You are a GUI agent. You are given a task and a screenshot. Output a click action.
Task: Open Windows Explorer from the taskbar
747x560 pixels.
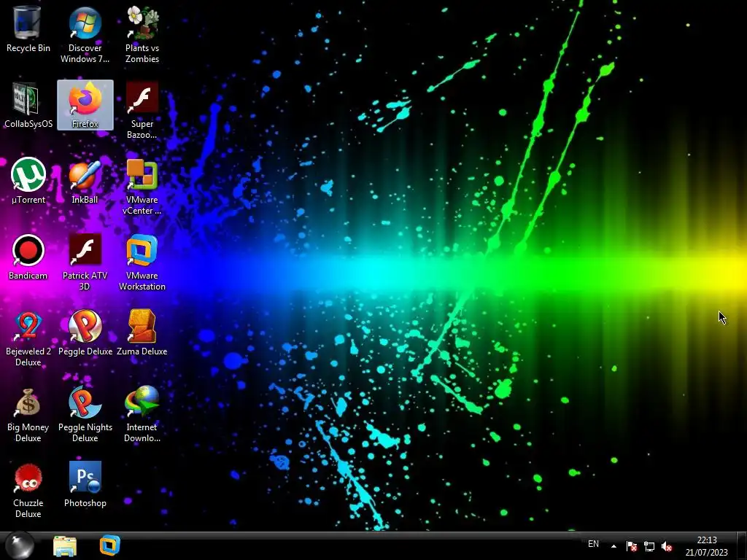point(65,545)
